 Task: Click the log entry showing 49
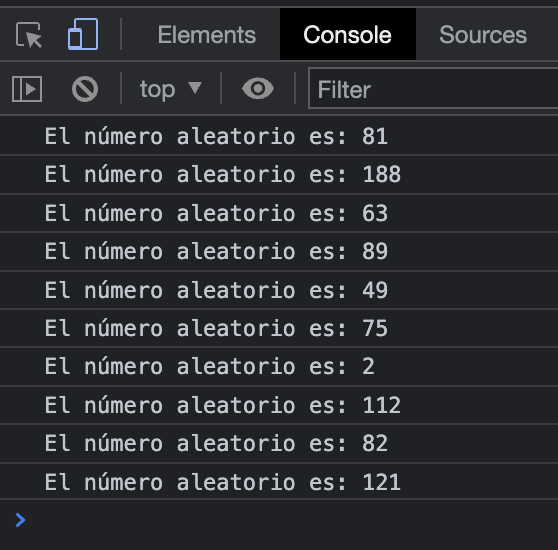click(279, 290)
